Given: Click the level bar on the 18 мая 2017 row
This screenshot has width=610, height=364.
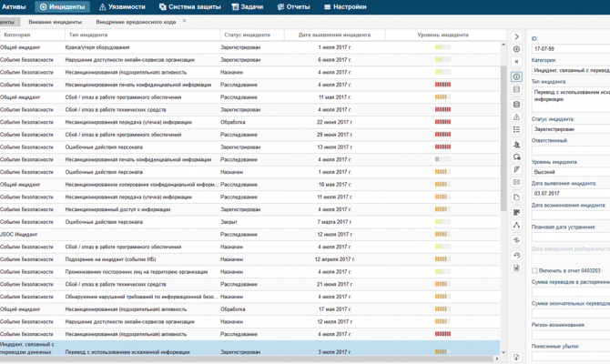Looking at the screenshot, I should coord(442,185).
